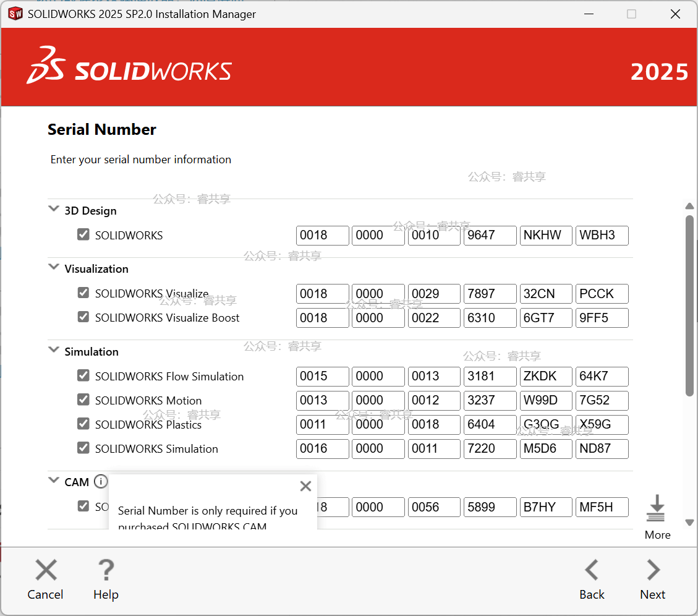Collapse the 3D Design section
Screen dimensions: 698x616
[53, 208]
